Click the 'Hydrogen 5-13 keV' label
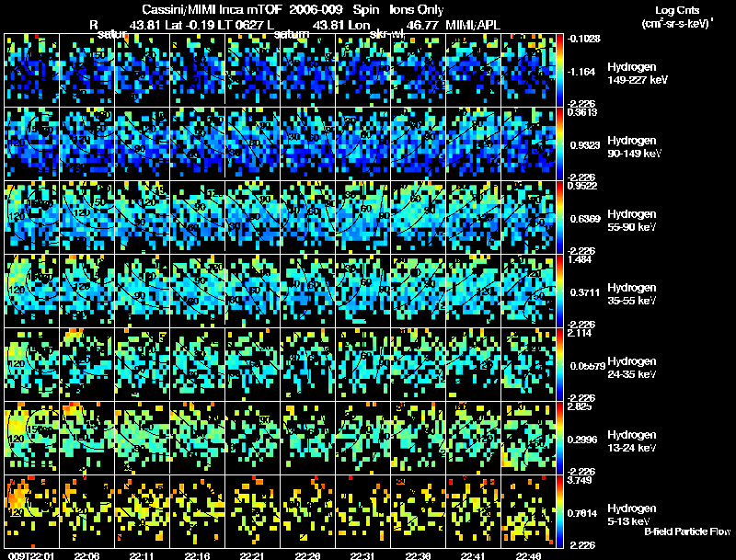 click(x=631, y=515)
